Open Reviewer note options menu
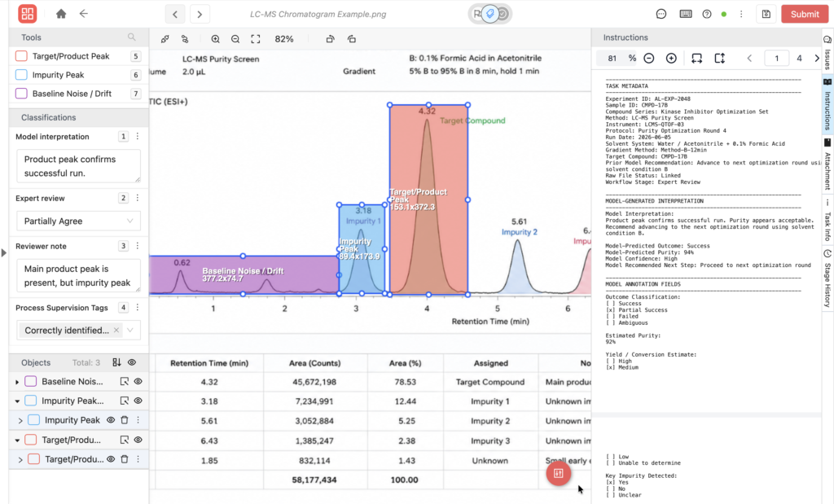 click(x=137, y=246)
